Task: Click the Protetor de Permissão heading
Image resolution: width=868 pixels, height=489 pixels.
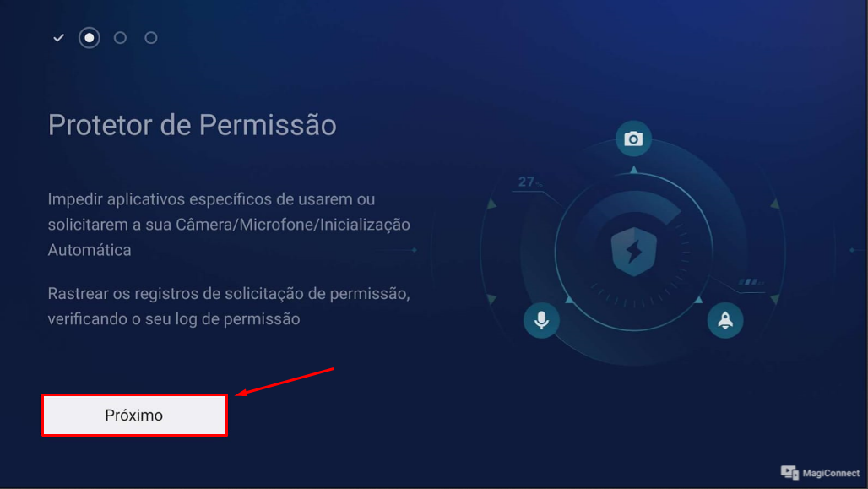Action: coord(192,125)
